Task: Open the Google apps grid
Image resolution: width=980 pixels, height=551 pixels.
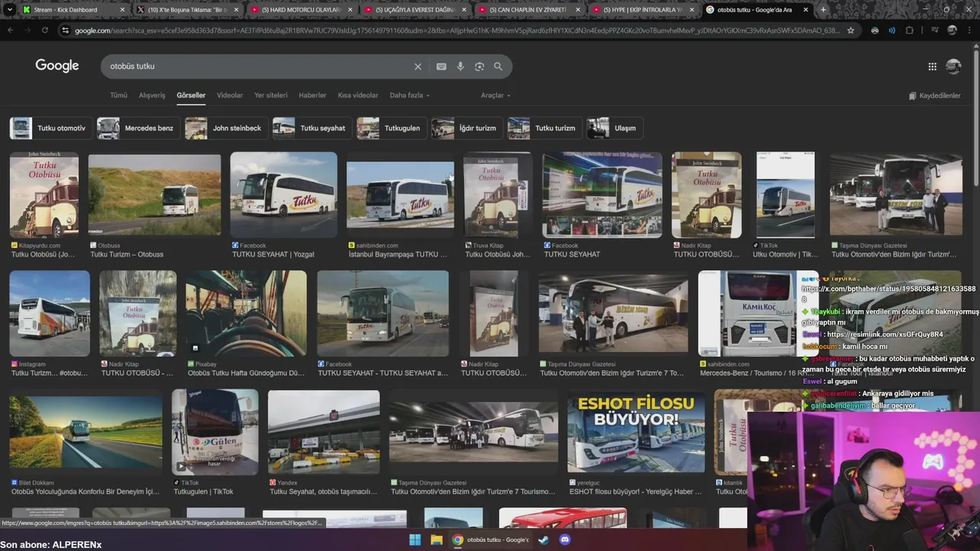Action: click(933, 67)
